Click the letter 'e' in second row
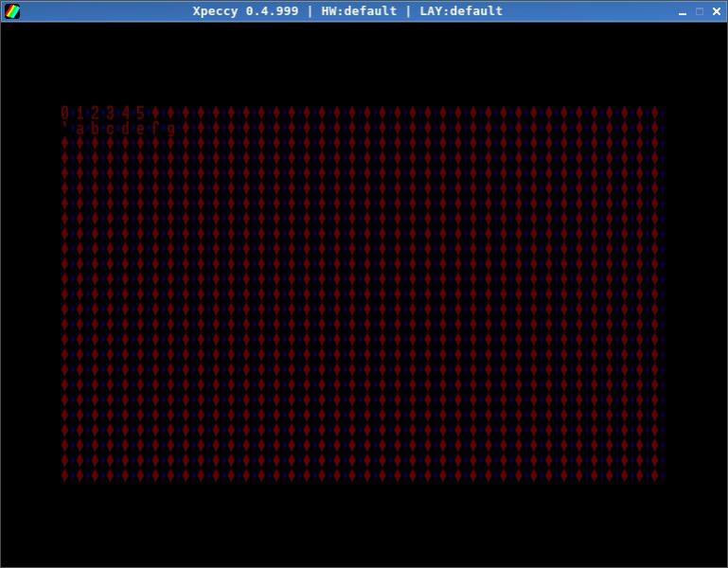728x568 pixels. (x=141, y=129)
